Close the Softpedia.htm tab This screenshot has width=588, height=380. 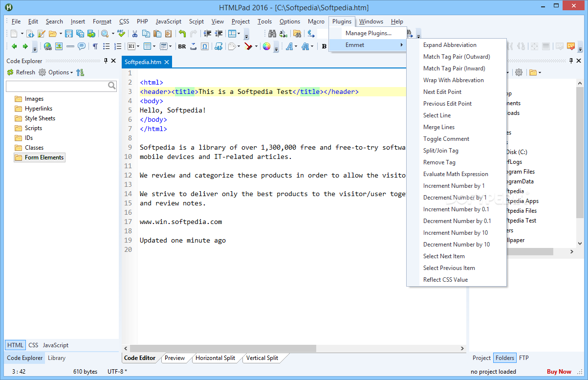(x=167, y=62)
